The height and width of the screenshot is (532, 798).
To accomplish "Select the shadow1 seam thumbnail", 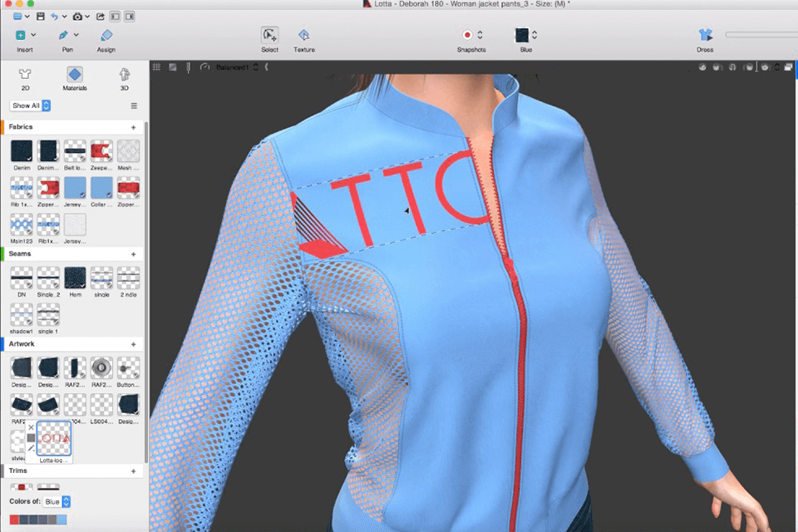I will 22,314.
